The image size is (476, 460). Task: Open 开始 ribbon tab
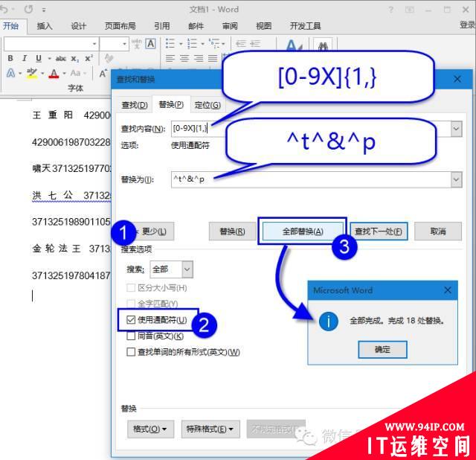(x=11, y=26)
